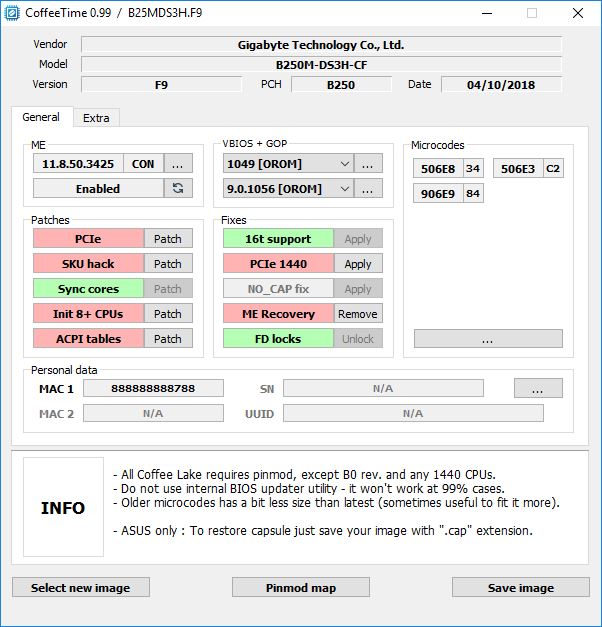Patch the PCIe entry
Screen dimensions: 602x627
(x=168, y=239)
